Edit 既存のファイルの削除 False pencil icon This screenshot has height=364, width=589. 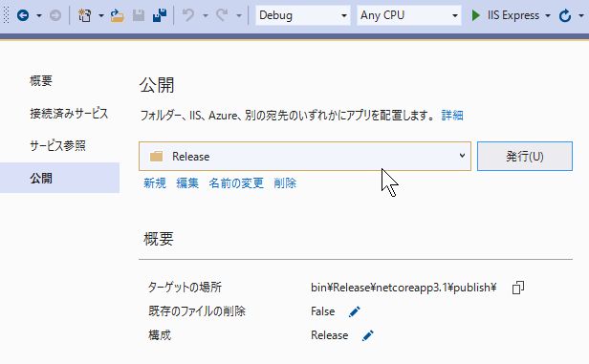pos(354,311)
